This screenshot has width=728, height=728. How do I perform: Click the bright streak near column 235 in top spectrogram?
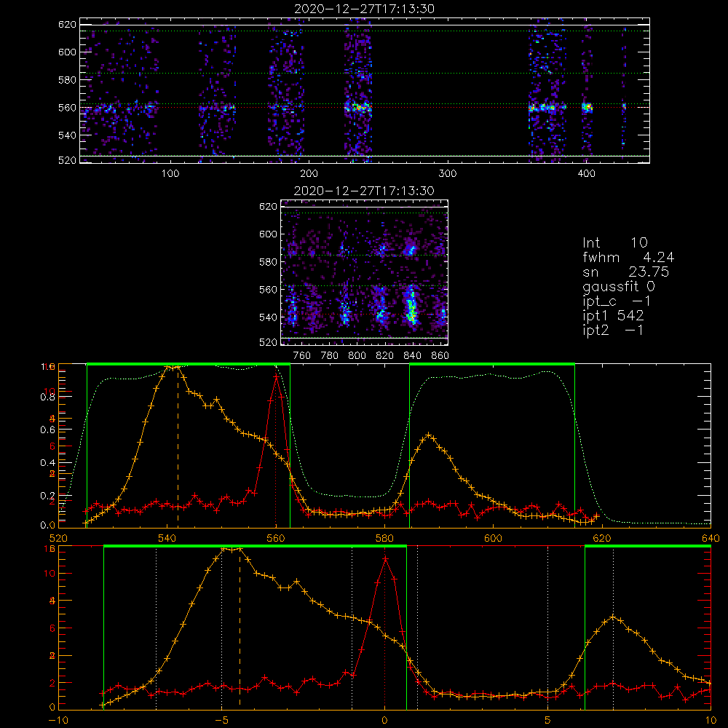click(357, 108)
